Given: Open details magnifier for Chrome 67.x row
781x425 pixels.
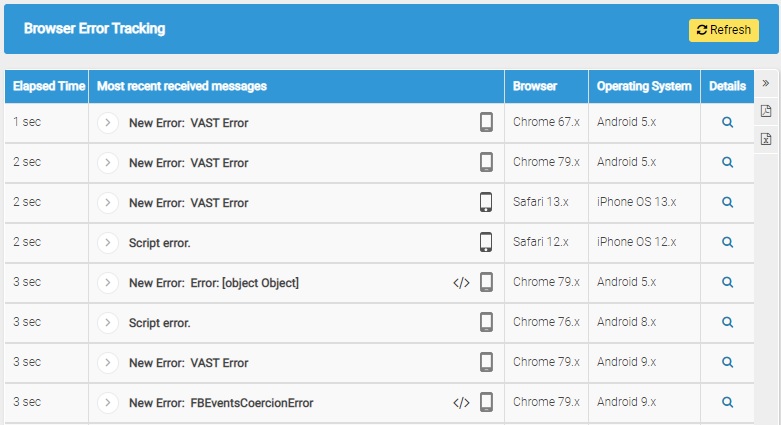Looking at the screenshot, I should click(x=727, y=122).
